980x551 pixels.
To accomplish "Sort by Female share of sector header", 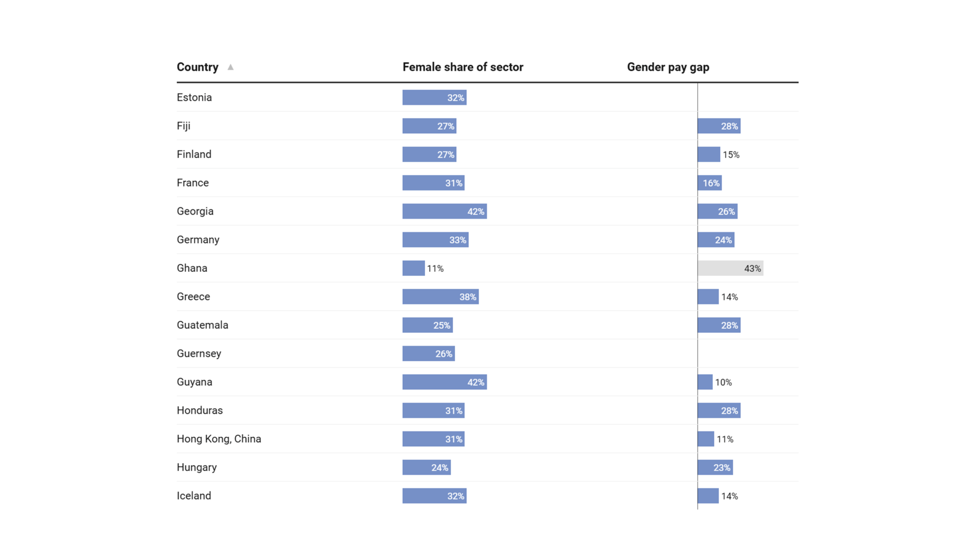I will 463,67.
